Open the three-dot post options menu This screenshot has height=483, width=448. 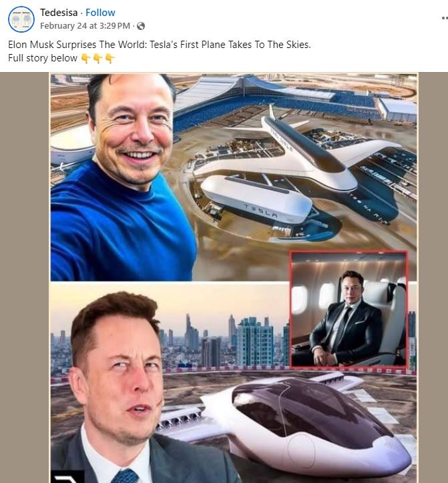tap(445, 18)
